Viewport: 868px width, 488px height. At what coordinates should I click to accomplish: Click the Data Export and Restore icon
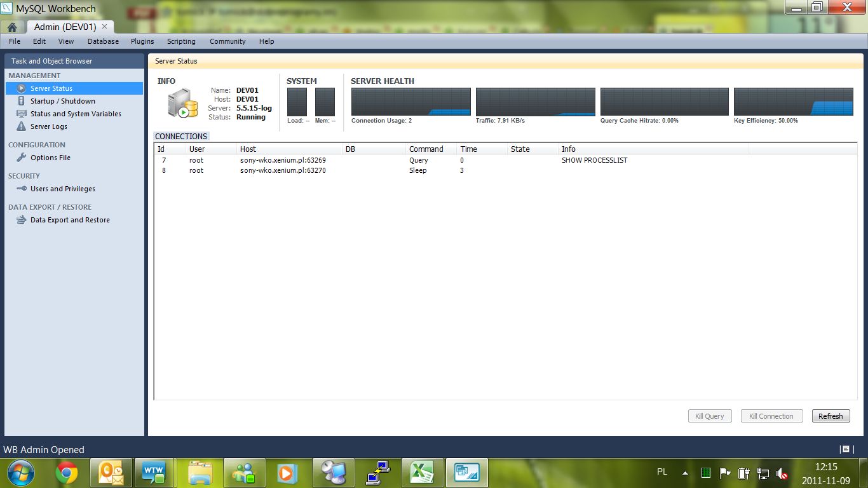(22, 220)
